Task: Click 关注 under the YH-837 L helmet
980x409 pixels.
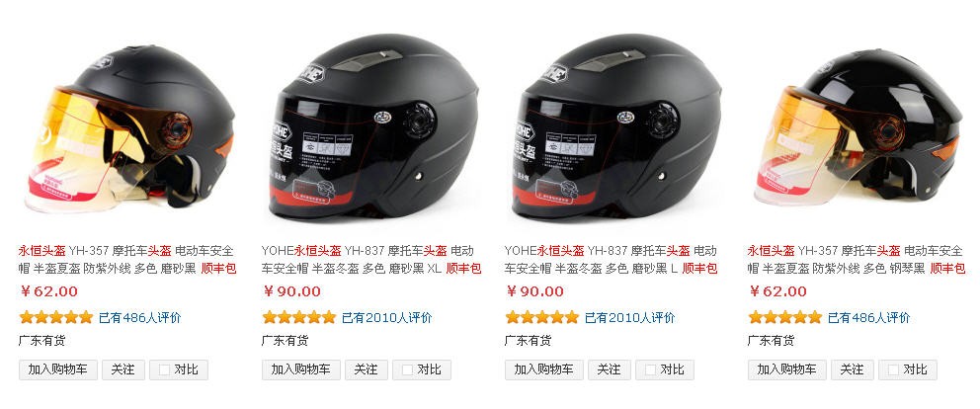Action: 610,369
